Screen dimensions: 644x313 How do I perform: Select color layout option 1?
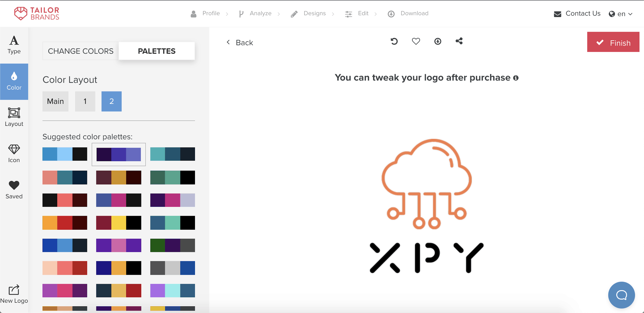84,101
